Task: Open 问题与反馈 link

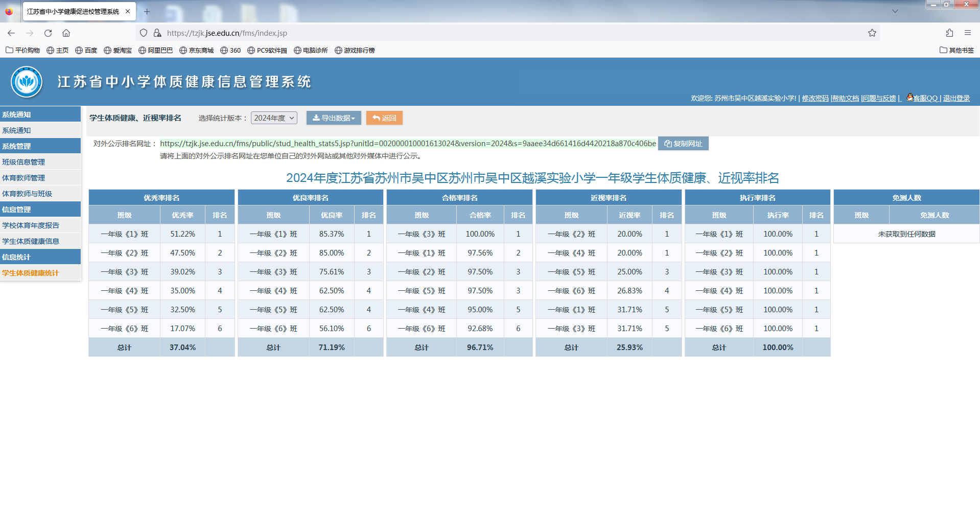Action: [879, 98]
